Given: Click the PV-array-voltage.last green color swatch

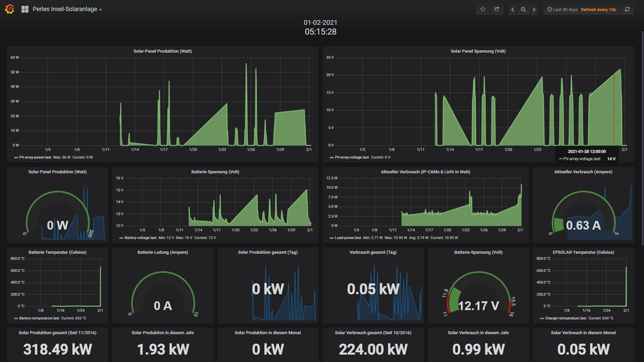Looking at the screenshot, I should point(332,158).
